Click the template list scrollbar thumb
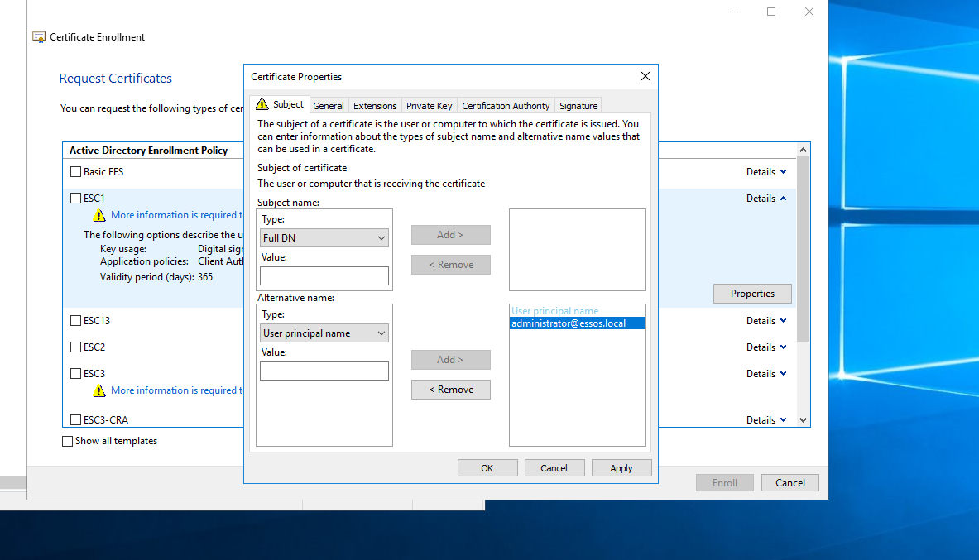979x560 pixels. pyautogui.click(x=803, y=248)
